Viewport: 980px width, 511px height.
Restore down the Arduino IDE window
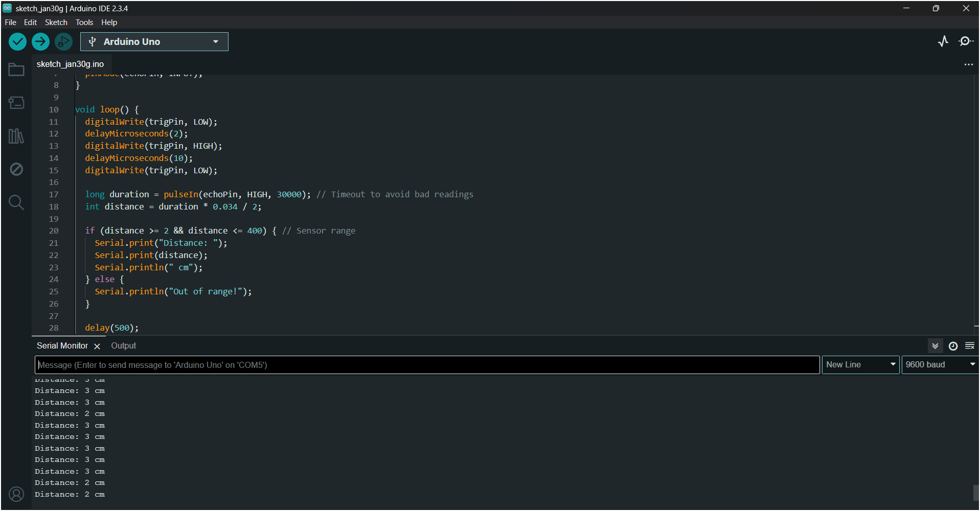pyautogui.click(x=936, y=8)
